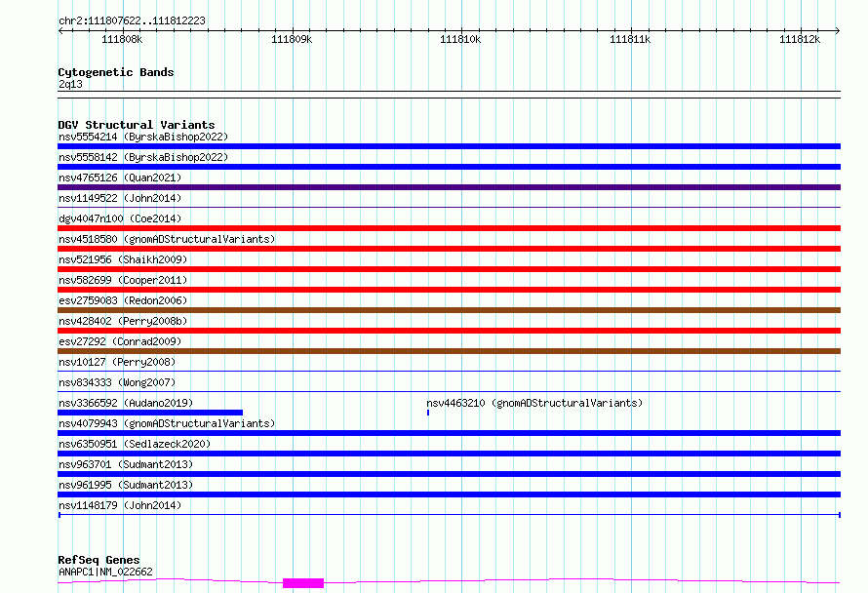Click the nsv961995 (Sudmant2013) label
868x593 pixels.
tap(126, 485)
